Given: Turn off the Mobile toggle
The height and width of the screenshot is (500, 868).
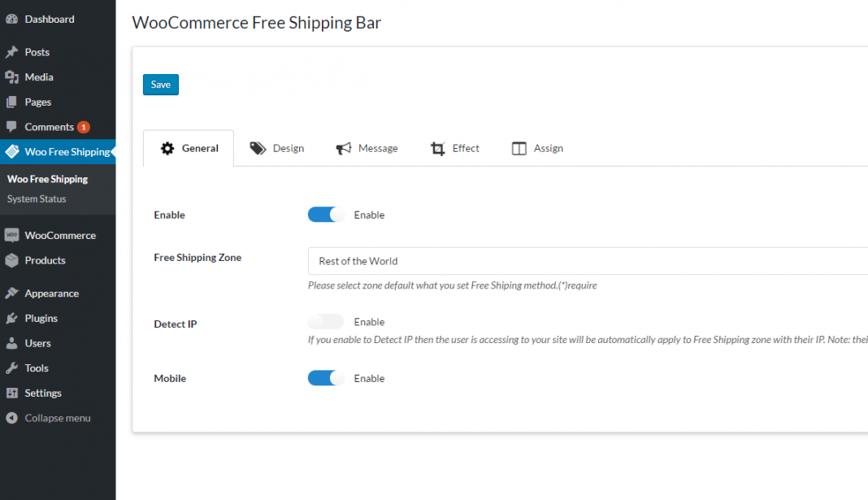Looking at the screenshot, I should pyautogui.click(x=325, y=377).
